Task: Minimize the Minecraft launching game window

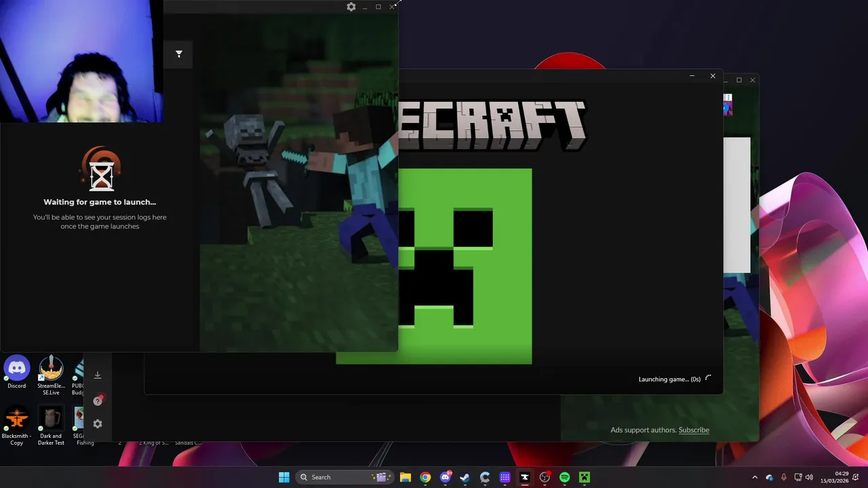Action: coord(692,76)
